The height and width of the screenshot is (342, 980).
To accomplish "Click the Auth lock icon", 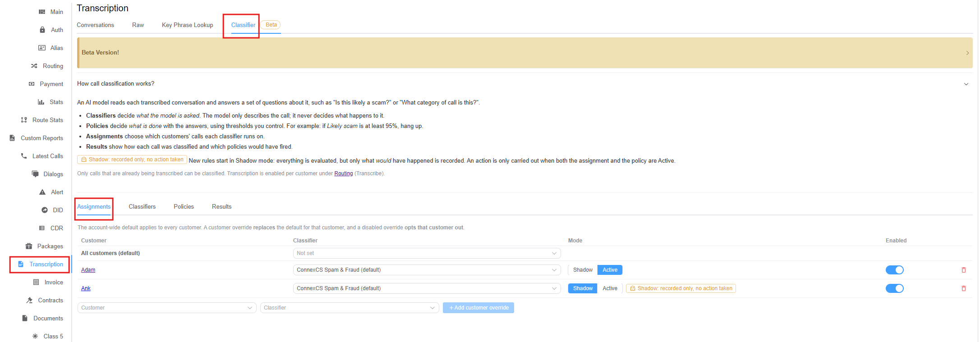I will click(x=42, y=30).
